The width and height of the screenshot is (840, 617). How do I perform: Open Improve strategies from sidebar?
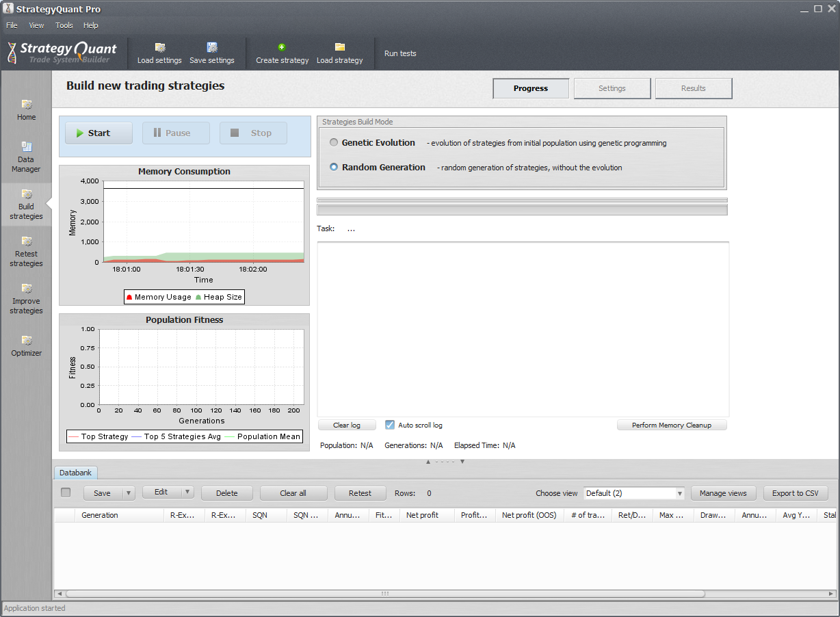tap(27, 289)
